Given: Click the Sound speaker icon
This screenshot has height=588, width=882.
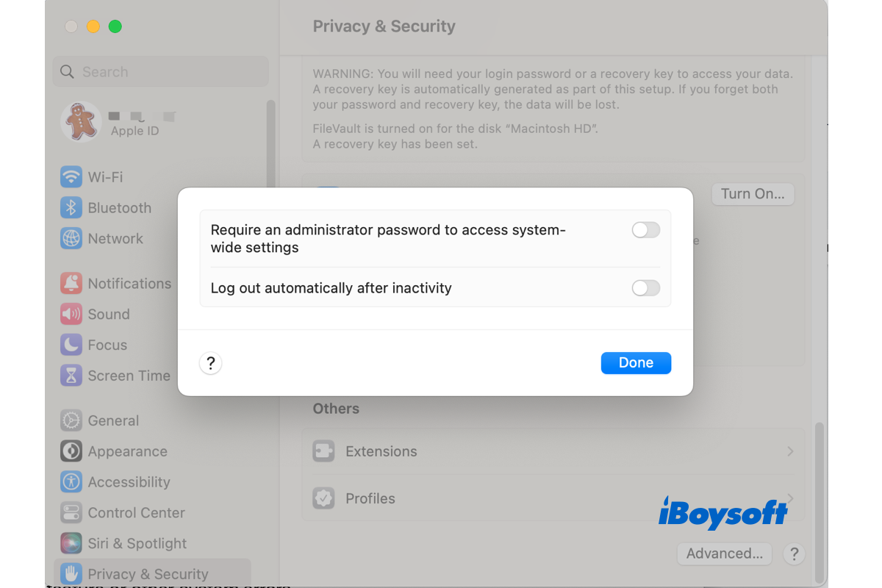Looking at the screenshot, I should tap(71, 315).
